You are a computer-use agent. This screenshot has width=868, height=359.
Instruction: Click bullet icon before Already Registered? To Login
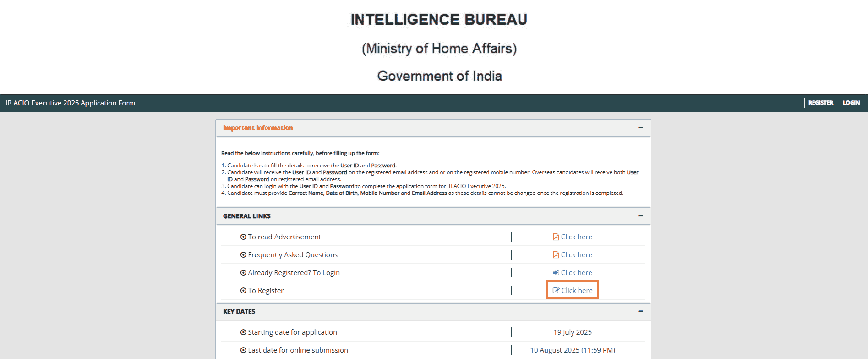(x=243, y=273)
